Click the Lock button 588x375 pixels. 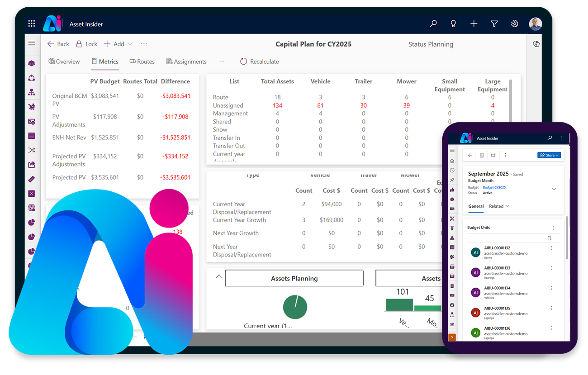(86, 44)
